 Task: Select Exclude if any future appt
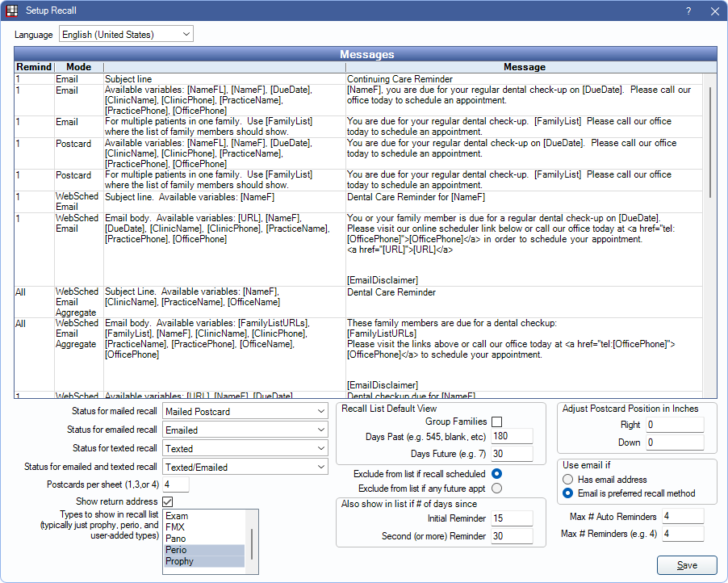496,488
